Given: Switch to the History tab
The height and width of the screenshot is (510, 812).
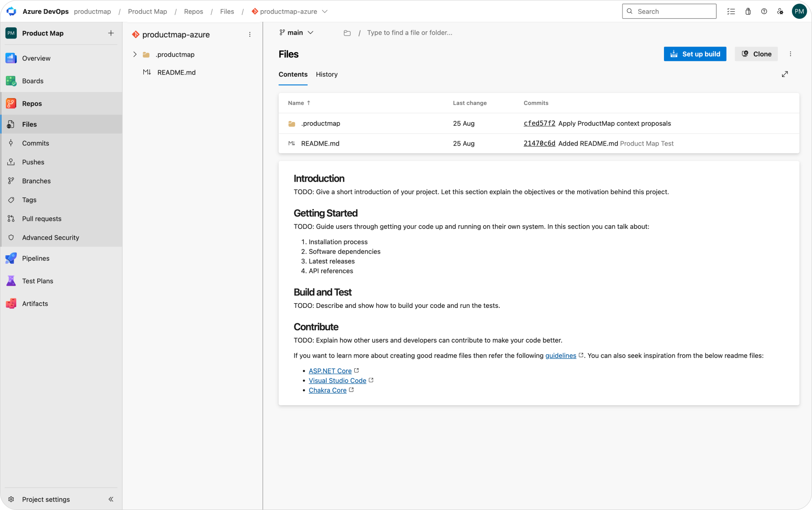Looking at the screenshot, I should 327,75.
